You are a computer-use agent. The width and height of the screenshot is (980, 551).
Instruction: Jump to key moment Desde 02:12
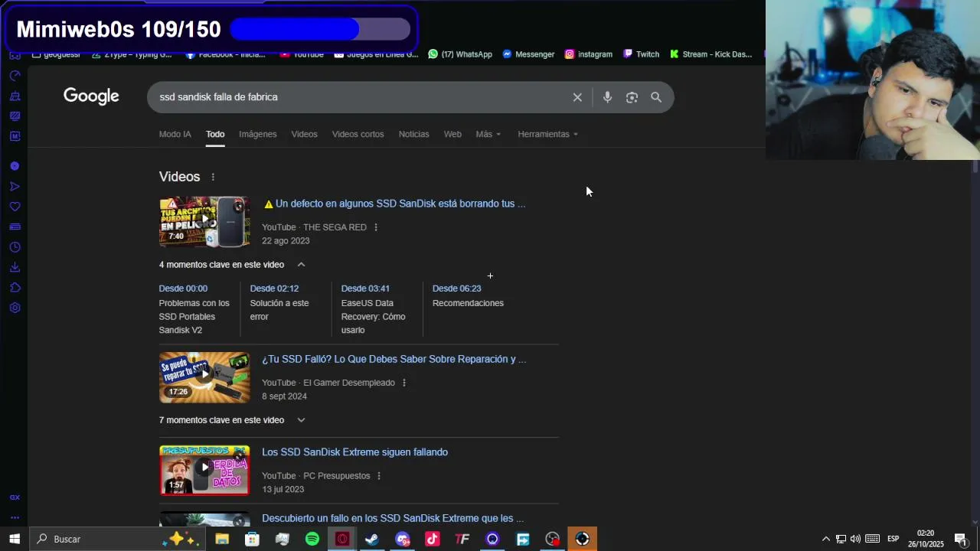274,289
